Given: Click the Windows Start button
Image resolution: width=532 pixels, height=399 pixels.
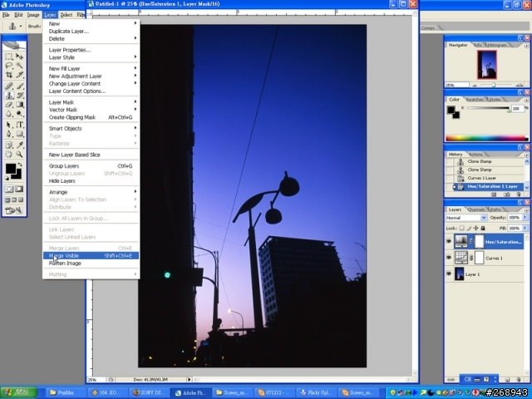Looking at the screenshot, I should [18, 392].
